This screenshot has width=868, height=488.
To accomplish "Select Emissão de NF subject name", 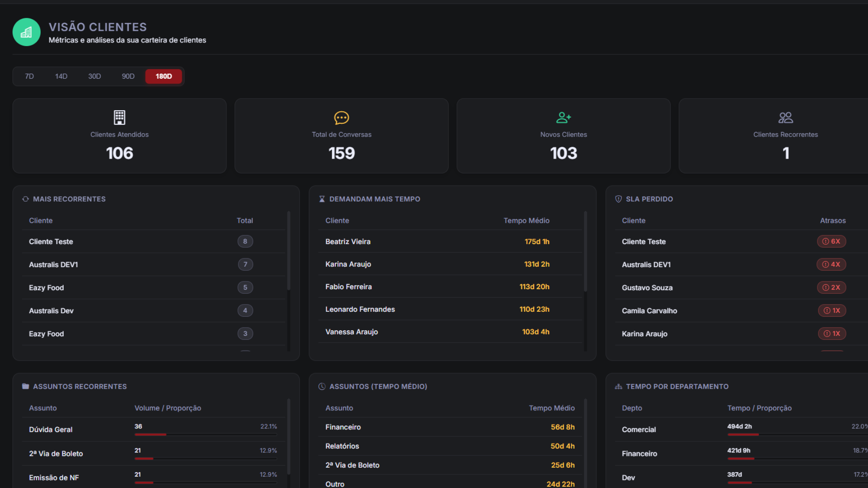I will click(x=54, y=478).
